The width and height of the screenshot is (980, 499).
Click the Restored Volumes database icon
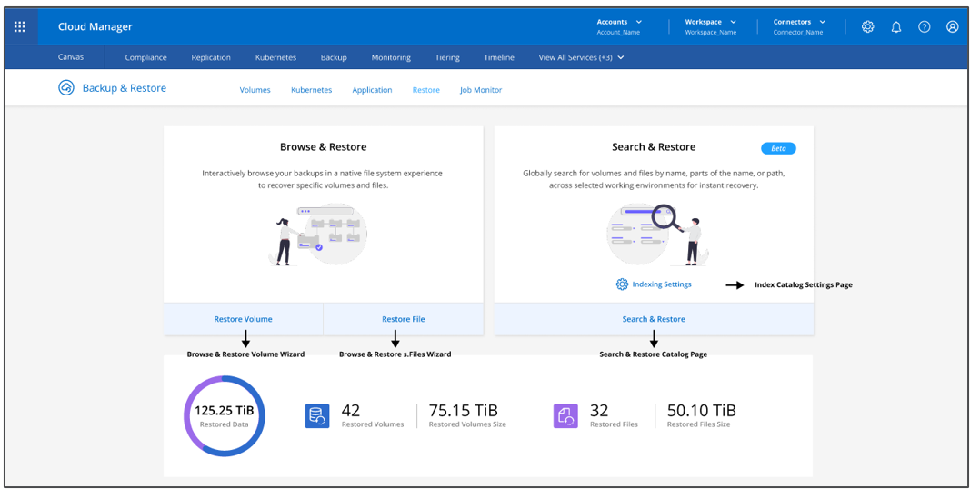pyautogui.click(x=317, y=416)
